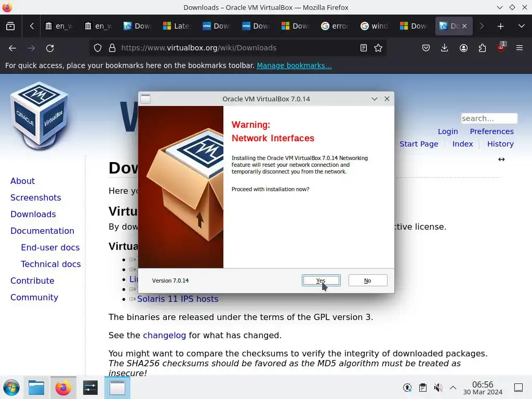The height and width of the screenshot is (399, 532).
Task: Confirm installation with the Yes button
Action: point(321,280)
